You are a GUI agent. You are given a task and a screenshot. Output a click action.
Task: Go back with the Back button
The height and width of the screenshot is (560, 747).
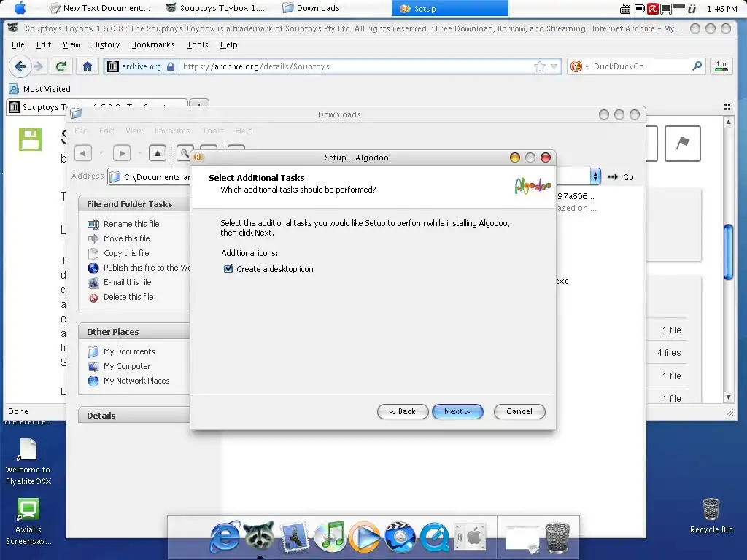point(403,411)
